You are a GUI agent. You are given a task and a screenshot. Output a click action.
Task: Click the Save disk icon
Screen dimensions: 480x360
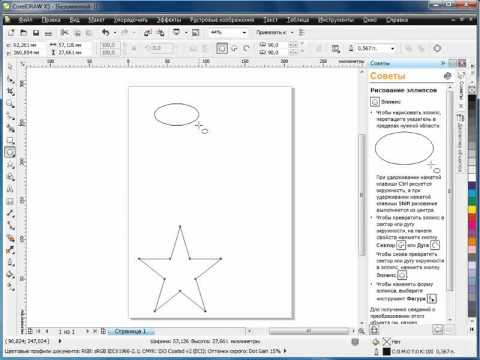36,33
